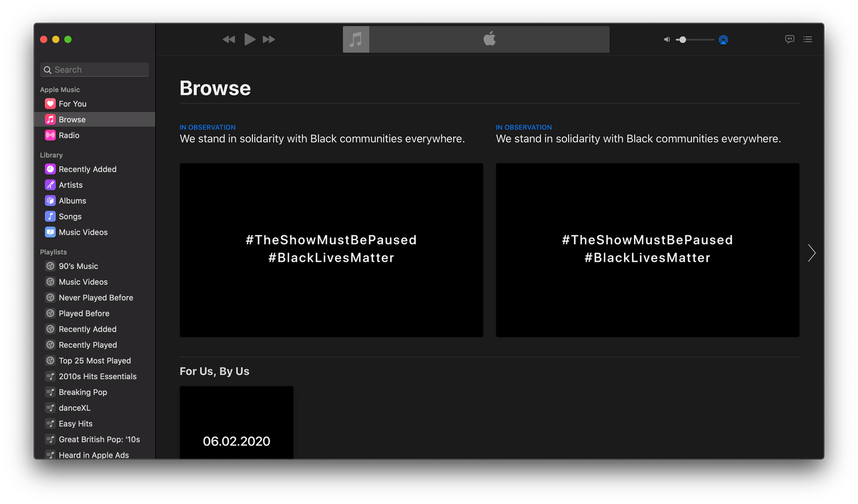Click the Now Playing Apple logo display
The image size is (858, 504).
pos(489,39)
